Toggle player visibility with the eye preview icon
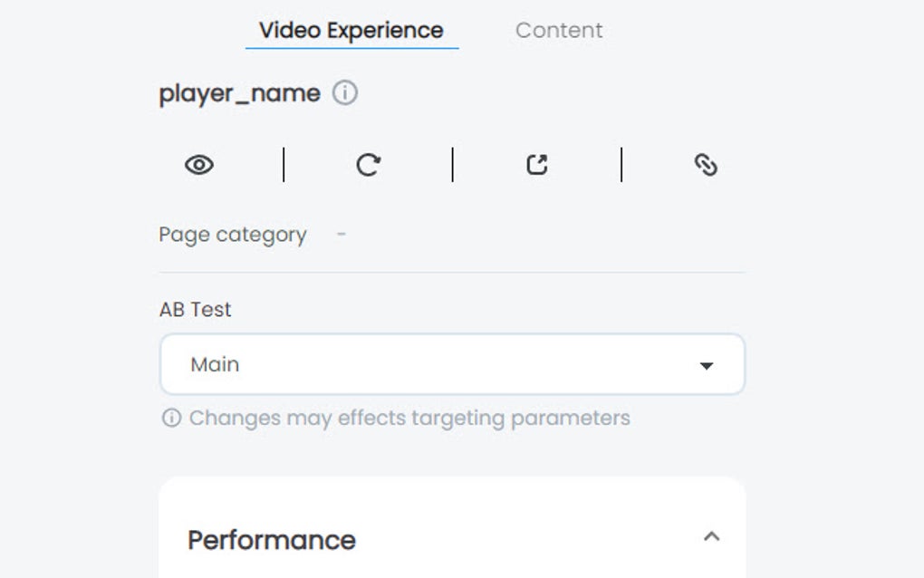Image resolution: width=924 pixels, height=578 pixels. pyautogui.click(x=199, y=164)
